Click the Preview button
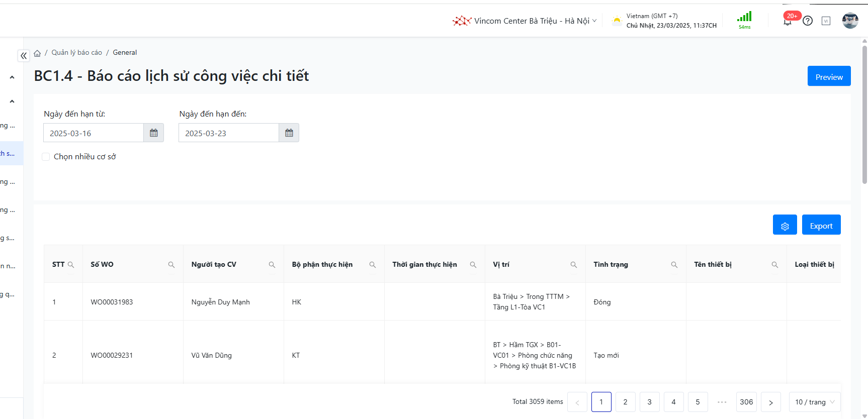The height and width of the screenshot is (419, 868). 829,76
